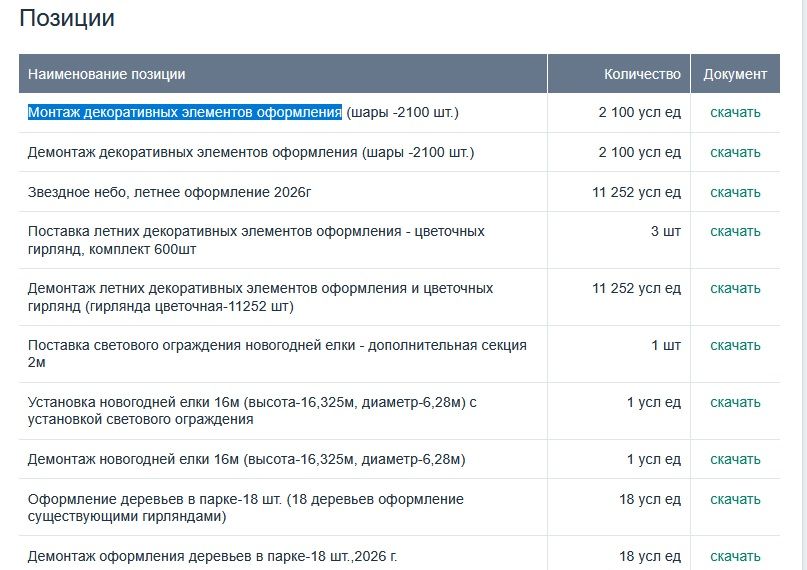Click скачать for "Установка новогодней елки 16м"
807x570 pixels.
(735, 402)
